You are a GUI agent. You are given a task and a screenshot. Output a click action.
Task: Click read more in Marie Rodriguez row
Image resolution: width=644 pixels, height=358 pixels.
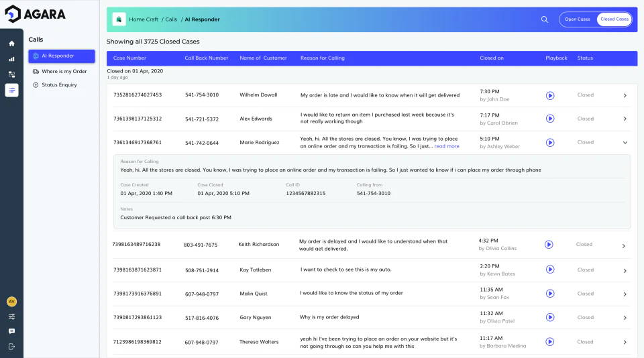447,146
